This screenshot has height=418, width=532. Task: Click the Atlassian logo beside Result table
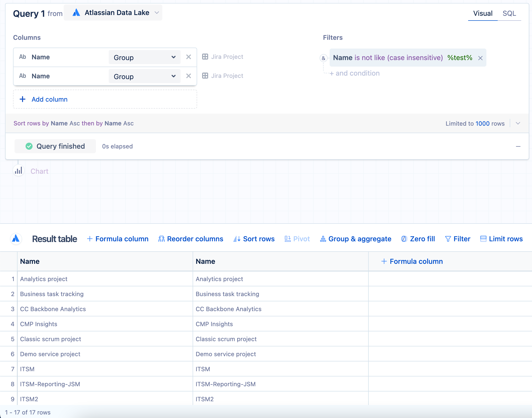click(16, 239)
